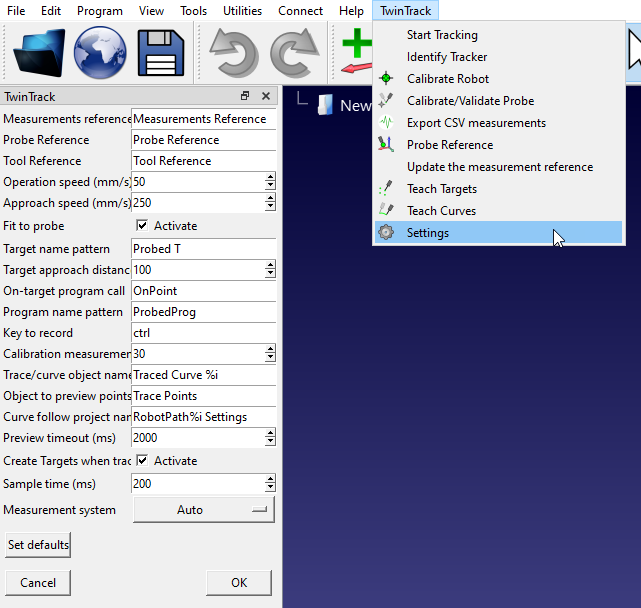Screen dimensions: 641x608
Task: Toggle the Fit to probe Activate checkbox
Action: tap(142, 226)
